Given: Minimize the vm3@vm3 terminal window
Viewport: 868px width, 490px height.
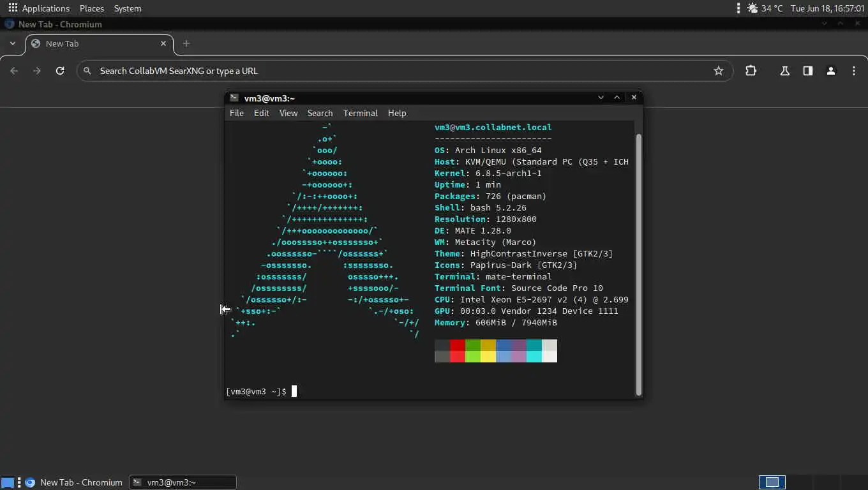Looking at the screenshot, I should 601,98.
